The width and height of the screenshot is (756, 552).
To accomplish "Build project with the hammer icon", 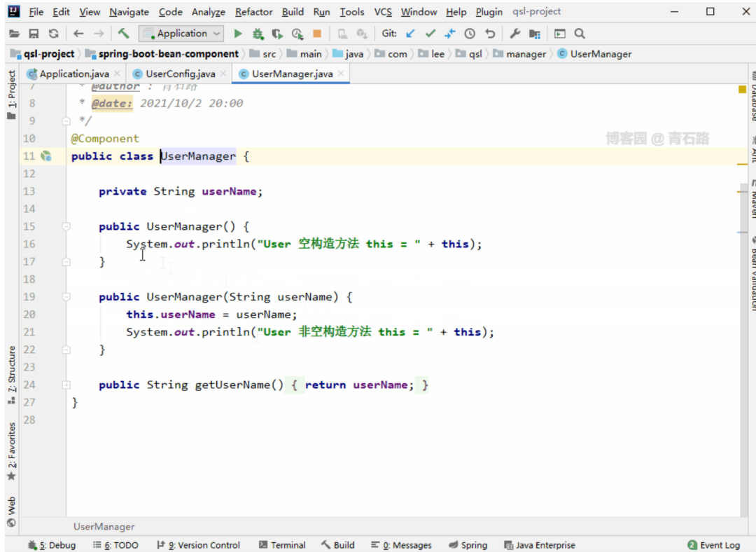I will (123, 34).
